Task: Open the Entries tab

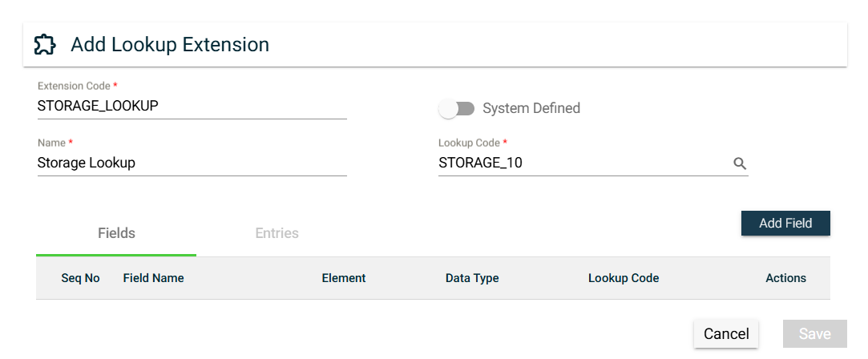Action: click(x=277, y=233)
